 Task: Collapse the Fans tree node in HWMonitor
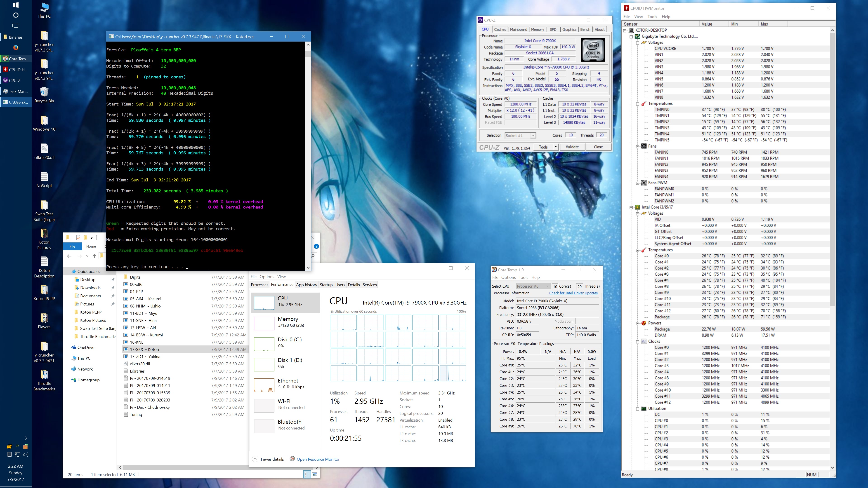pyautogui.click(x=637, y=146)
